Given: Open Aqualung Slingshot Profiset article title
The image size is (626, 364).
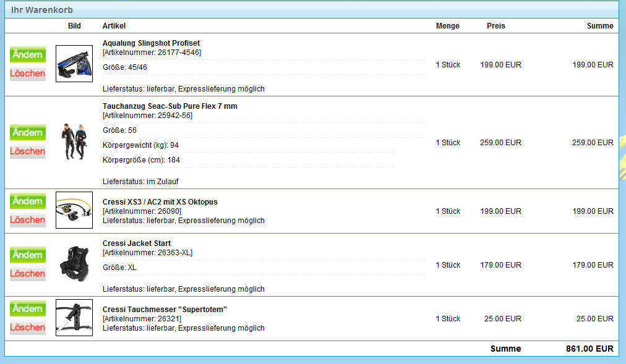Looking at the screenshot, I should (x=151, y=43).
